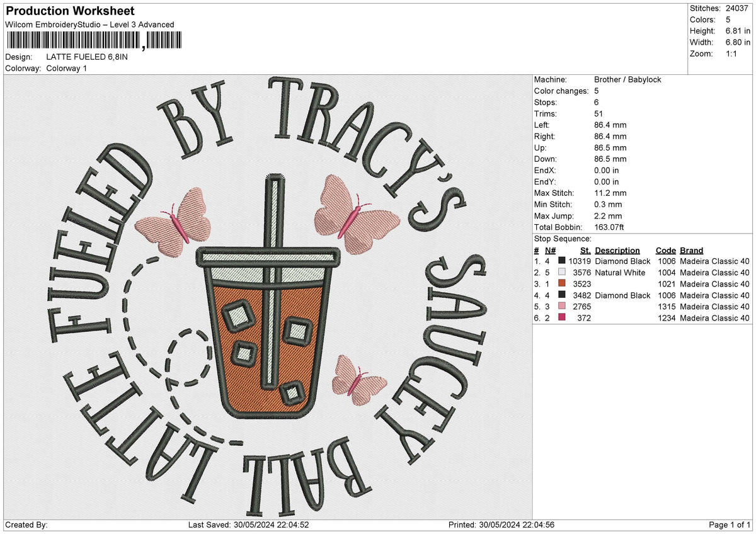Select the Wilcom EmbroideryStudio Level 3 Advanced text
The width and height of the screenshot is (756, 534).
coord(89,25)
